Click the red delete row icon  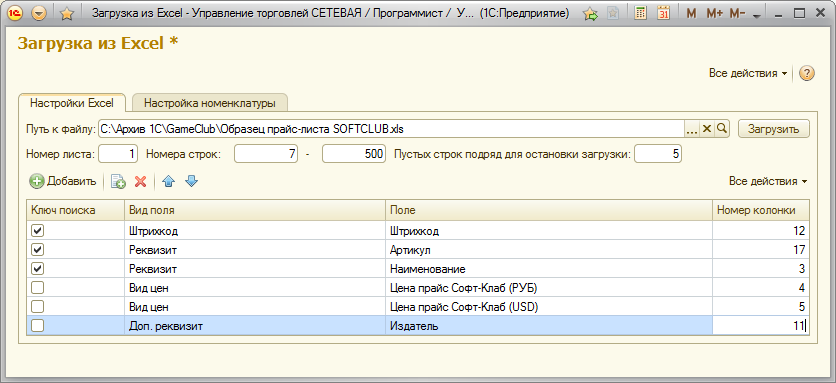141,182
